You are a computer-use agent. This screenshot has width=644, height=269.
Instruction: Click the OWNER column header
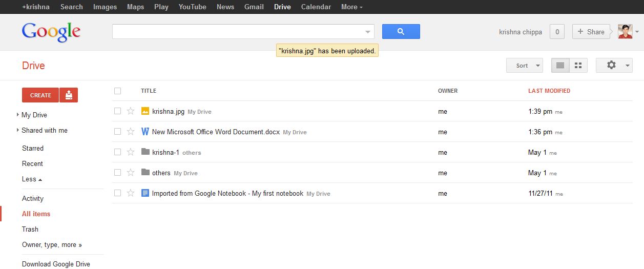click(x=448, y=91)
